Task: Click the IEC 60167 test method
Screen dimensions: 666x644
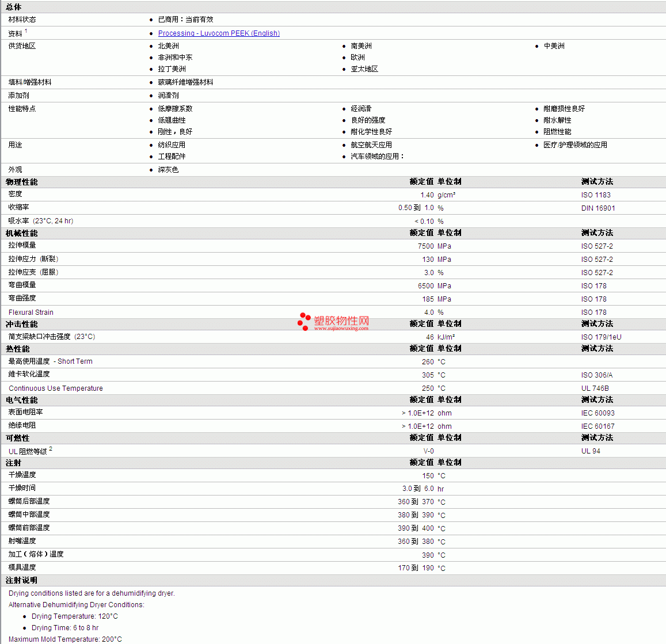Action: [x=598, y=426]
